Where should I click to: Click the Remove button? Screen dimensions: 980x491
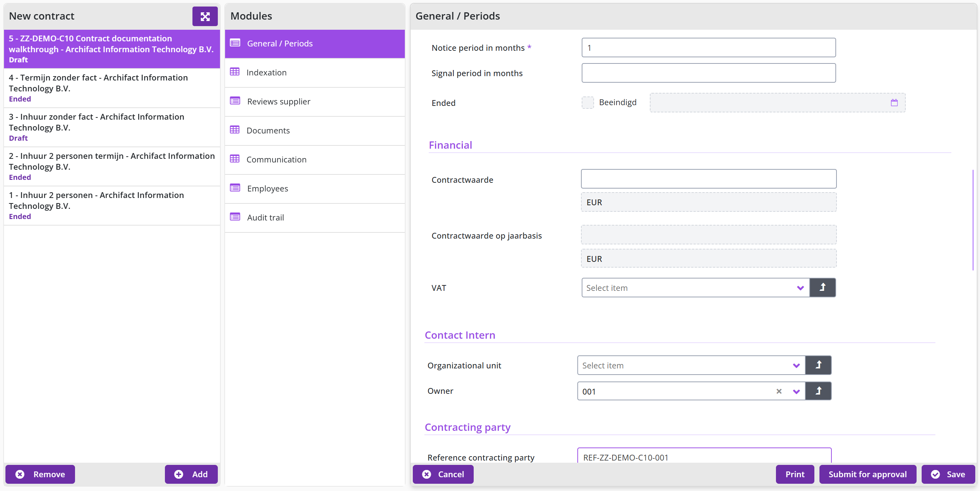pyautogui.click(x=40, y=474)
